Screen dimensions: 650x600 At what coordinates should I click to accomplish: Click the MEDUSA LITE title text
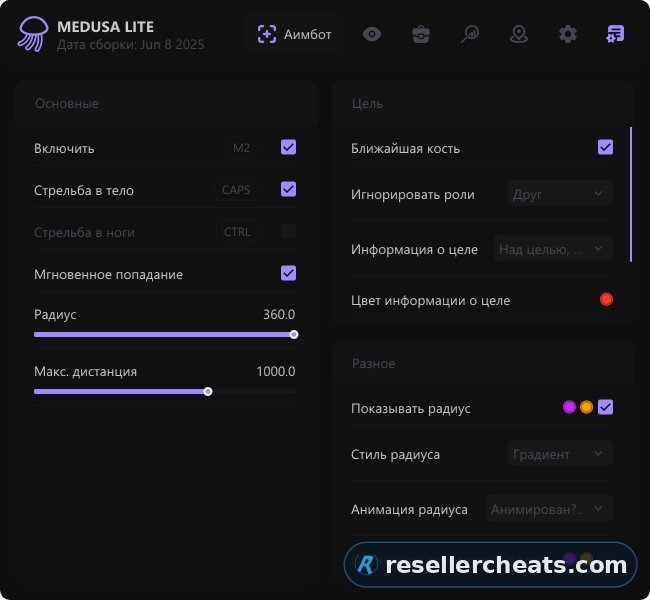[x=105, y=27]
